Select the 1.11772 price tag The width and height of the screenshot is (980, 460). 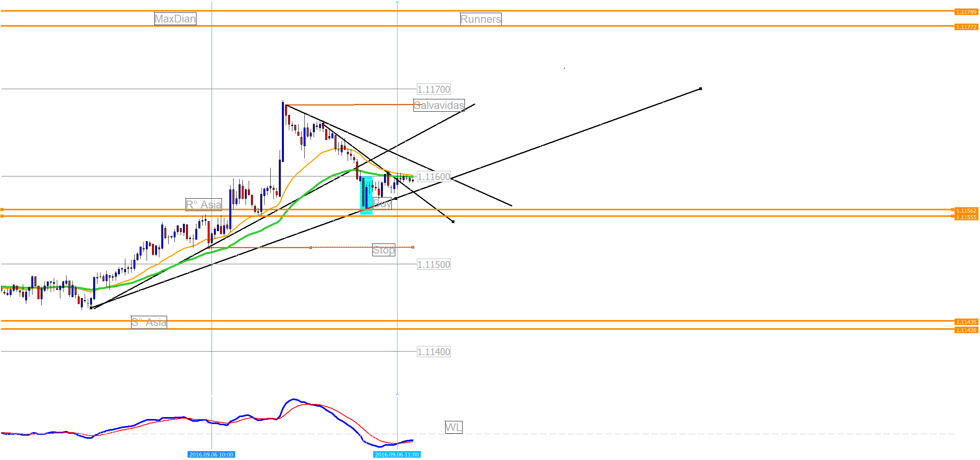[966, 27]
